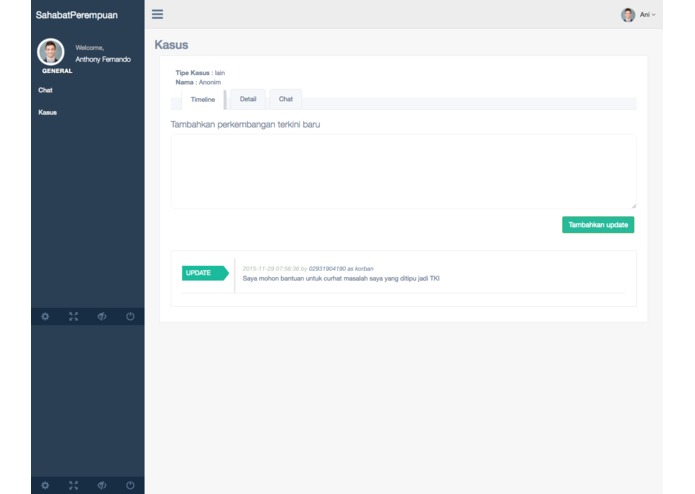Click the green UPDATE timeline tag
This screenshot has height=494, width=695.
205,273
